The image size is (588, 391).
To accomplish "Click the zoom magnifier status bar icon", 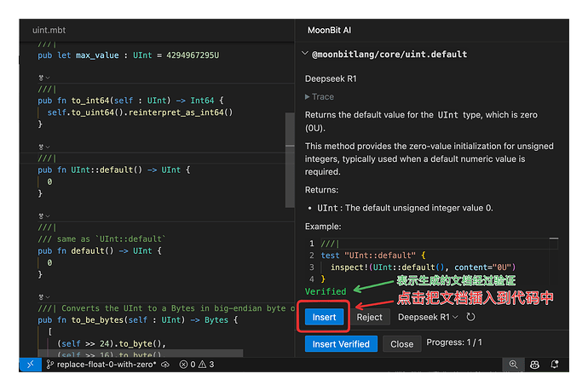I will click(513, 364).
